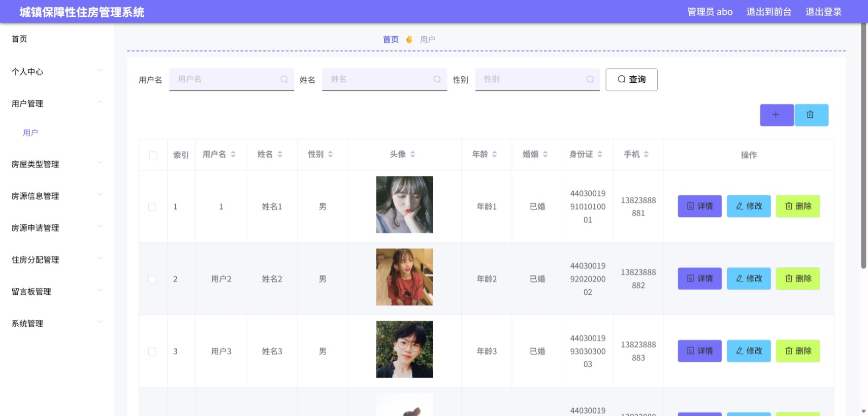The image size is (868, 416).
Task: Click the avatar photo of 姓名1
Action: [405, 205]
